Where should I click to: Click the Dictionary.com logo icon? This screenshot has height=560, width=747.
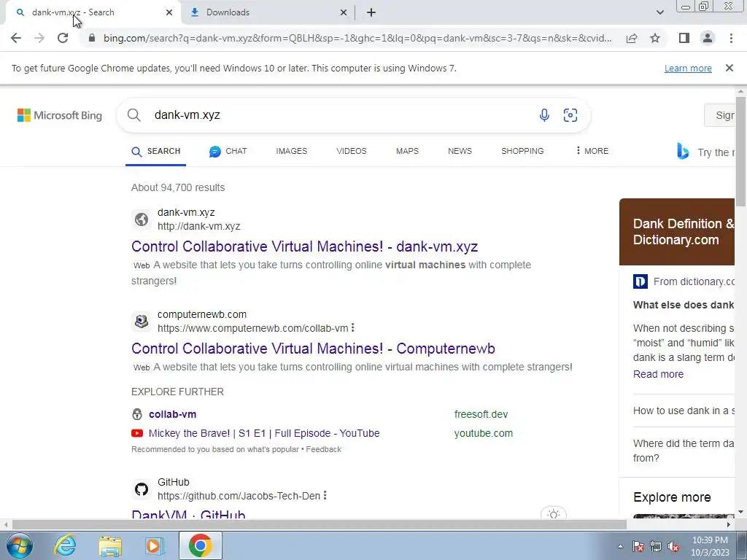point(640,281)
